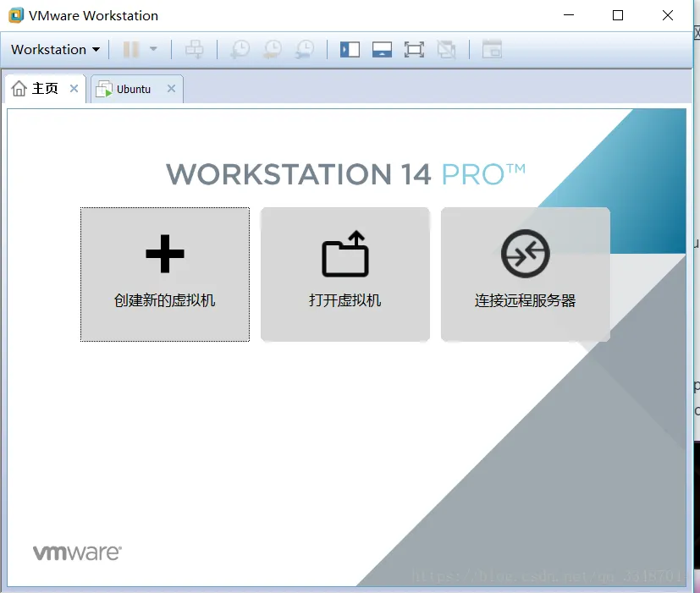Click the take snapshot icon

coord(240,50)
